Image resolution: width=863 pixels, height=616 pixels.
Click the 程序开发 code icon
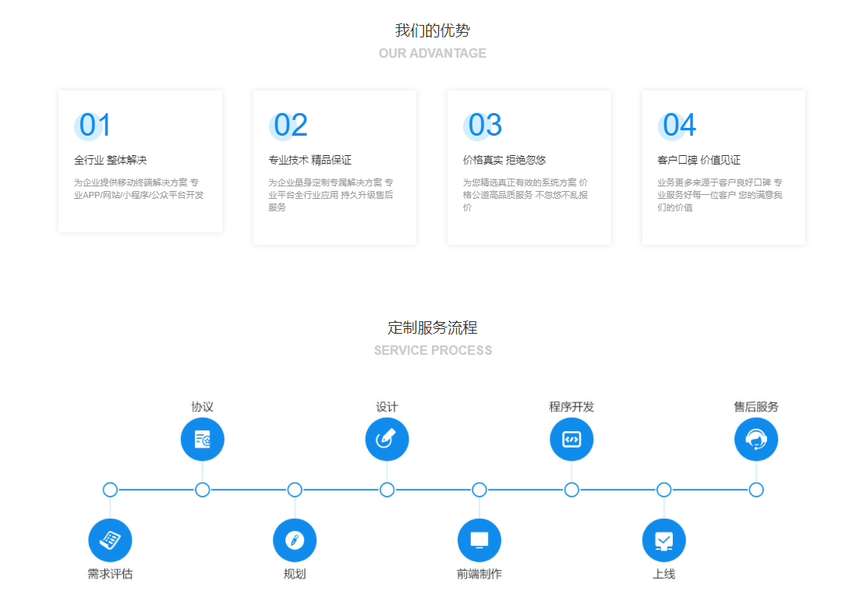tap(571, 439)
